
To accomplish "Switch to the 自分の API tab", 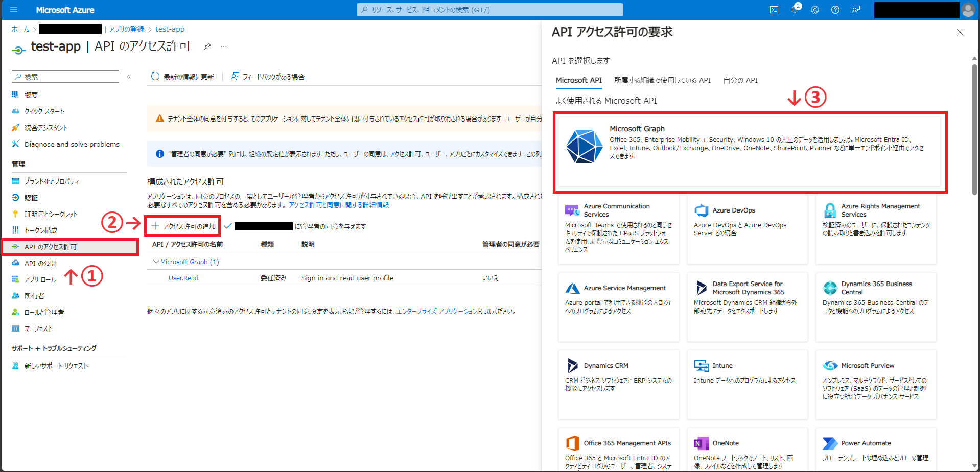I will [740, 80].
